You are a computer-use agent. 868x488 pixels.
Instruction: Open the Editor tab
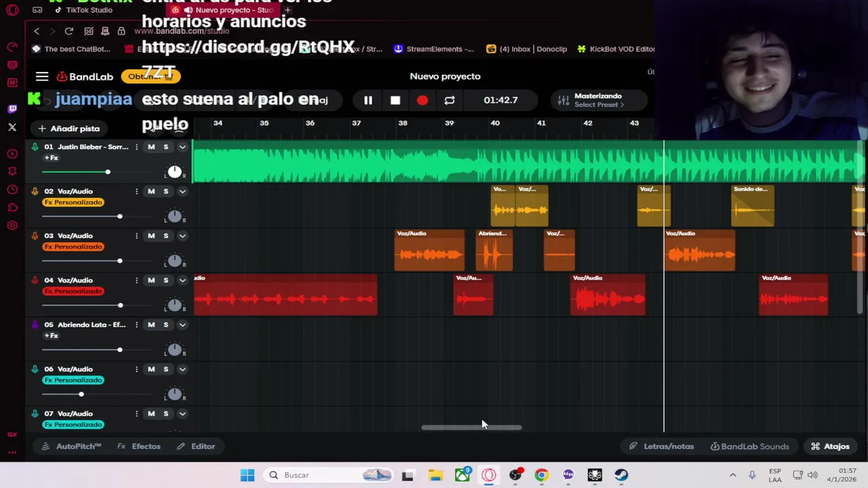[x=196, y=447]
